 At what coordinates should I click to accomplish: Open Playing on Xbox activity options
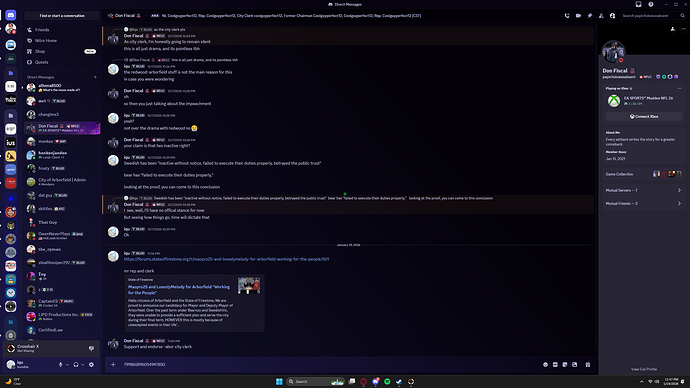[x=679, y=88]
